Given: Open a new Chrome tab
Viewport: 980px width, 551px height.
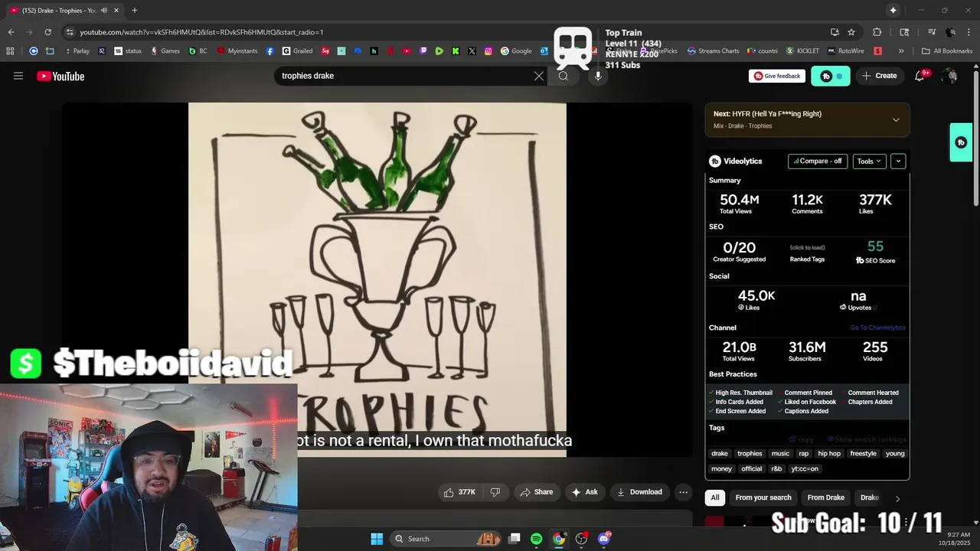Looking at the screenshot, I should click(135, 11).
